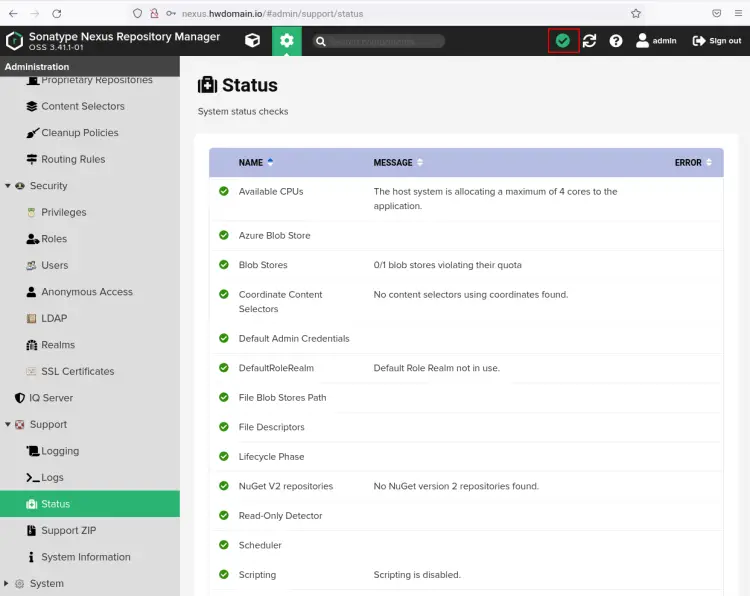Click the Blob Stores green check icon
This screenshot has width=750, height=596.
(224, 265)
